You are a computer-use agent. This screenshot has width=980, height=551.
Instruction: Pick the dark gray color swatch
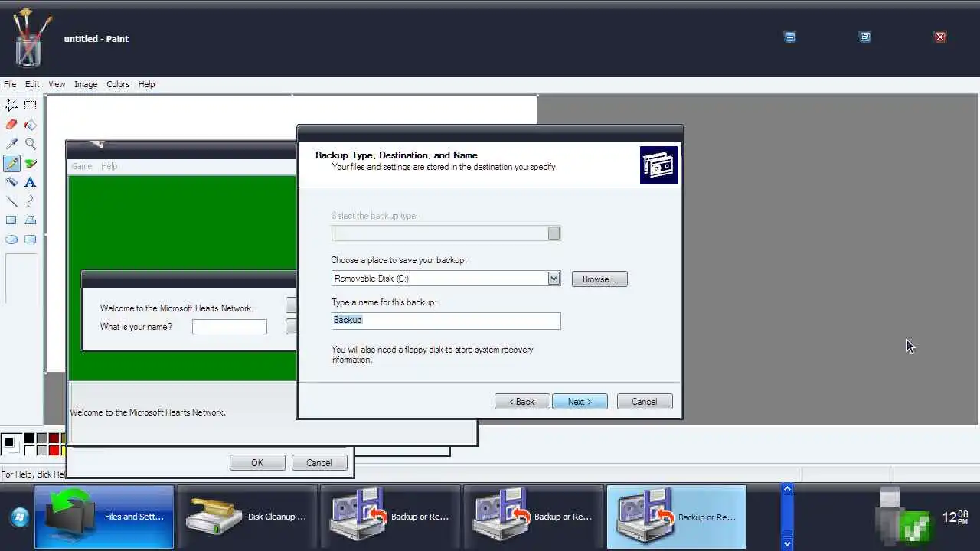pyautogui.click(x=41, y=439)
